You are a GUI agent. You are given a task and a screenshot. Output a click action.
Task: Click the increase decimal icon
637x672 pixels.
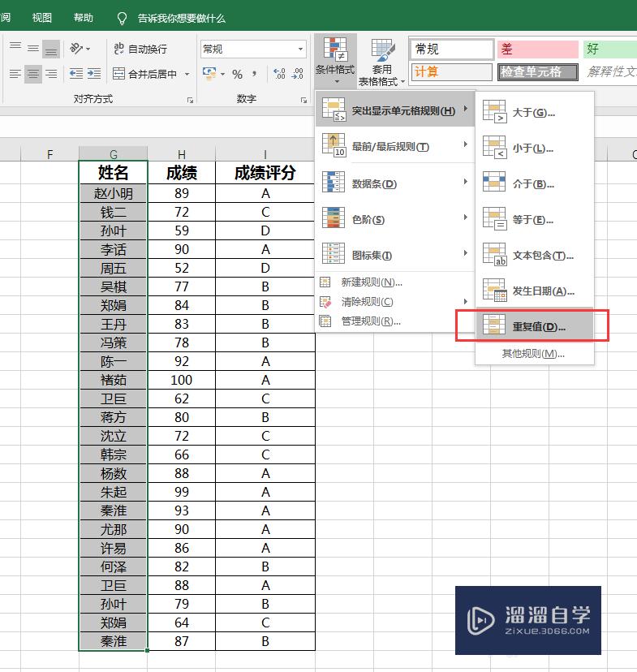point(279,74)
